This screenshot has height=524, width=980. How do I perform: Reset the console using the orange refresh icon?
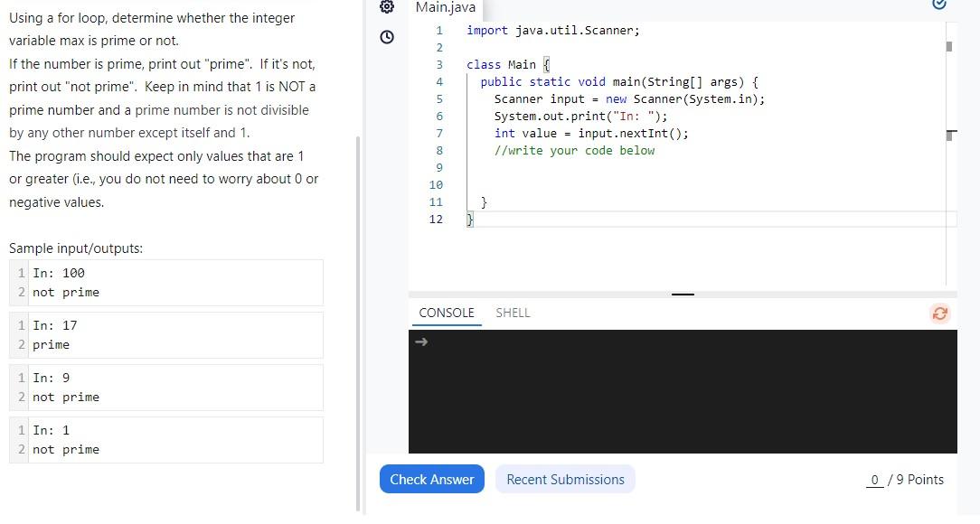(939, 313)
